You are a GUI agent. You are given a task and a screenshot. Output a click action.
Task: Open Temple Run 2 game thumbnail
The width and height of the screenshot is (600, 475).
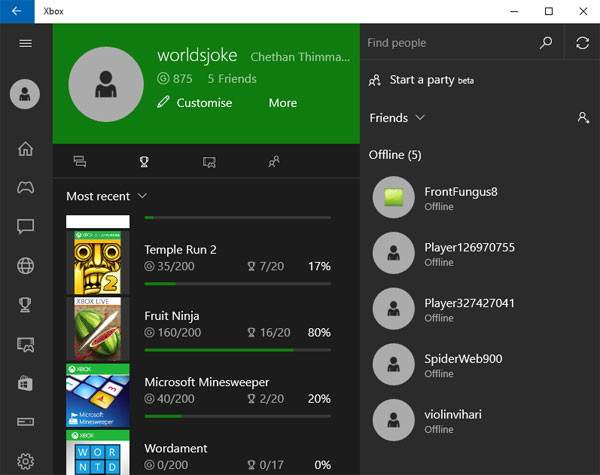tap(98, 262)
